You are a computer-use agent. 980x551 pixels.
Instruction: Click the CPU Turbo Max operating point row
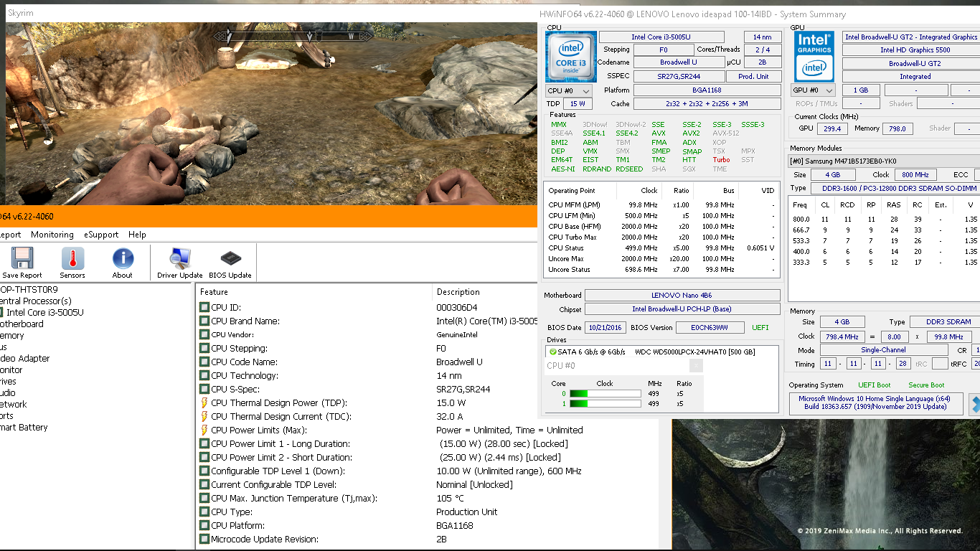click(x=661, y=237)
